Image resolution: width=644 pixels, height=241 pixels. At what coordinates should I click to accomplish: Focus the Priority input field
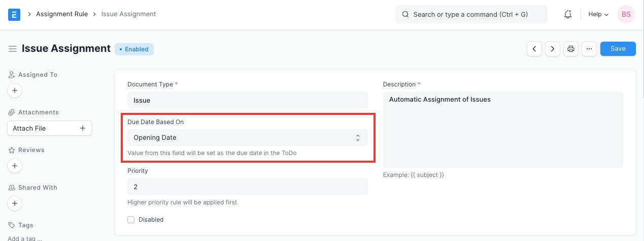click(247, 187)
